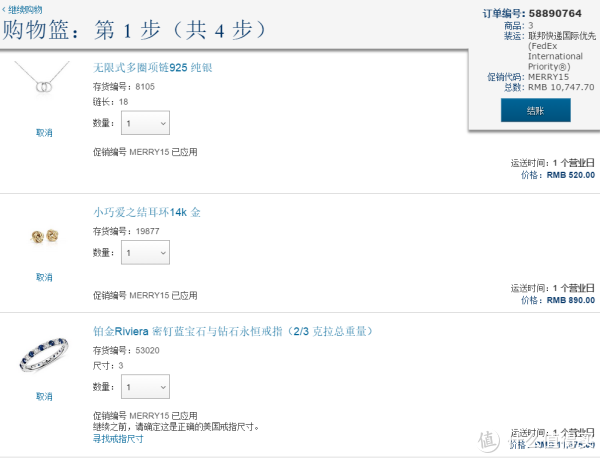Click the order number 58890764 text
Viewport: 600px width, 458px height.
tap(555, 13)
